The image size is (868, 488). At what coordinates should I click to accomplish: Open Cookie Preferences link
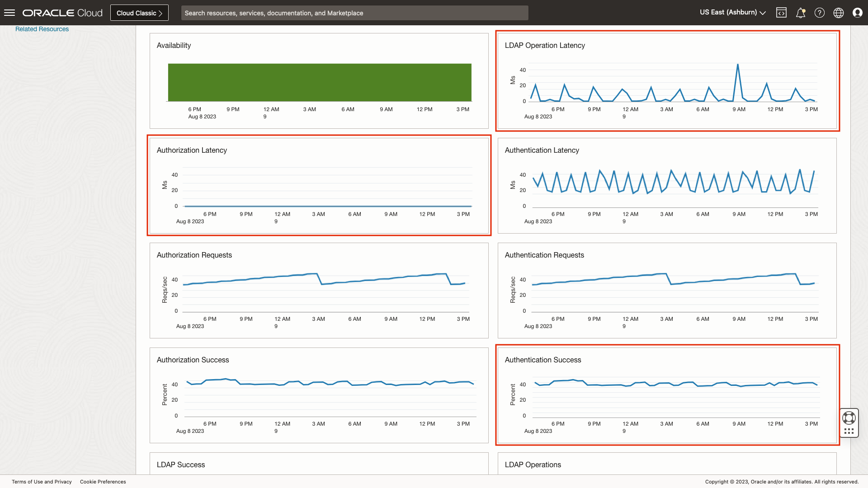[103, 482]
